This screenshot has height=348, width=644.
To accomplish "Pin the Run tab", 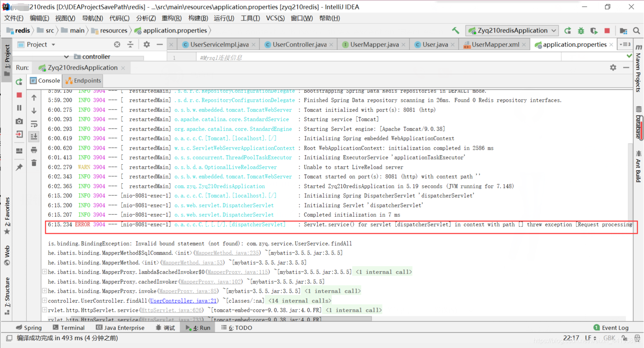I will 19,167.
